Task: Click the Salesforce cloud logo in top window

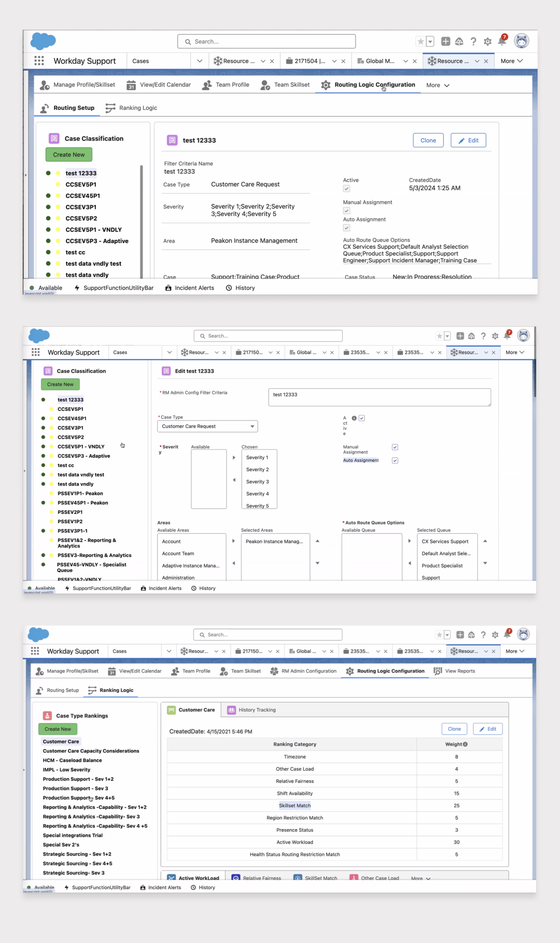Action: 43,41
